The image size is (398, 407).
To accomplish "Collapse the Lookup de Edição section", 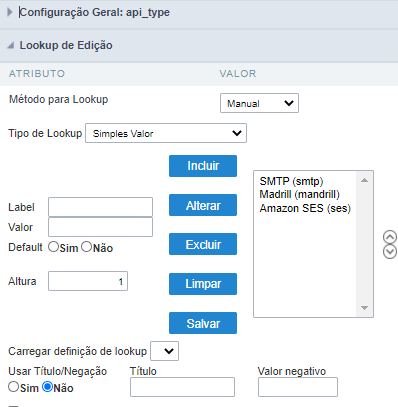I will pyautogui.click(x=10, y=45).
